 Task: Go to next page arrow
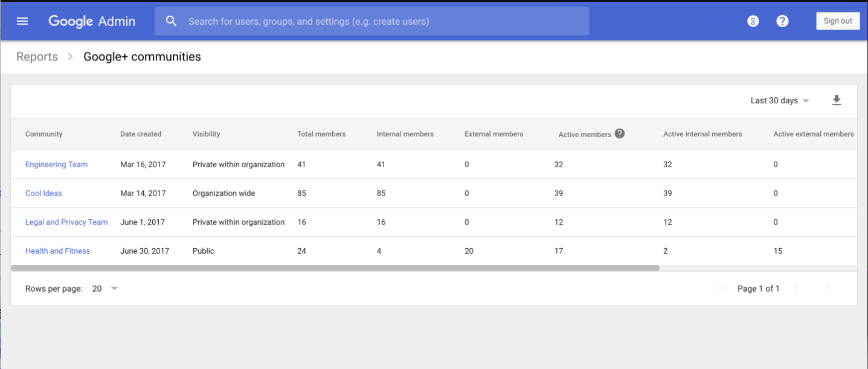click(827, 289)
